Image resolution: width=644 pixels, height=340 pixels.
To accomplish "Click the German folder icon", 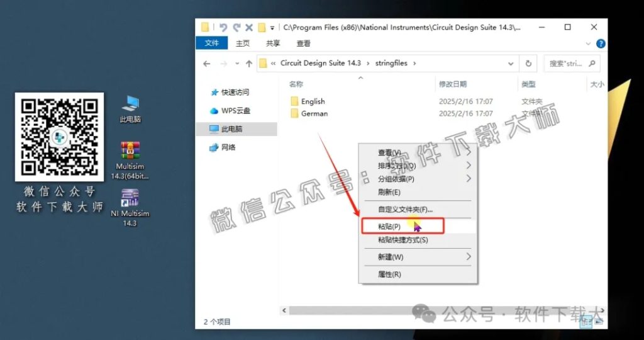I will tap(294, 113).
